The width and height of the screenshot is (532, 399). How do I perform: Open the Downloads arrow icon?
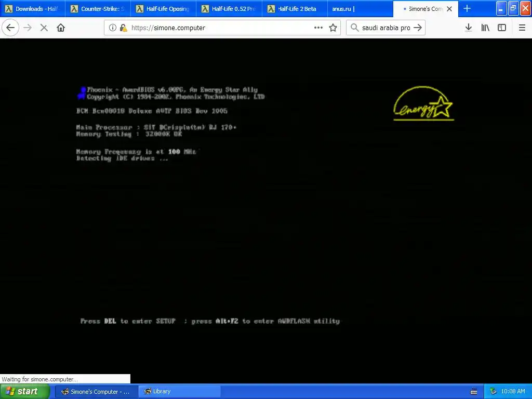click(x=469, y=28)
